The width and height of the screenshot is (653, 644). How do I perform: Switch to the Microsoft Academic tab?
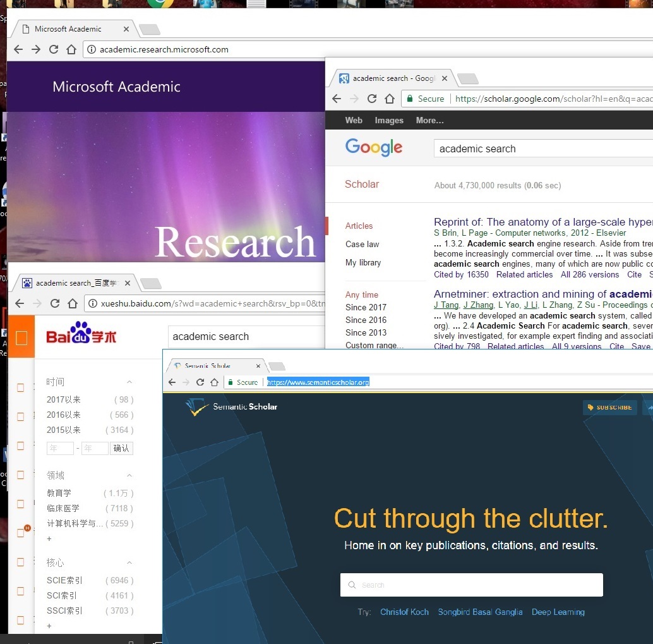pyautogui.click(x=75, y=29)
